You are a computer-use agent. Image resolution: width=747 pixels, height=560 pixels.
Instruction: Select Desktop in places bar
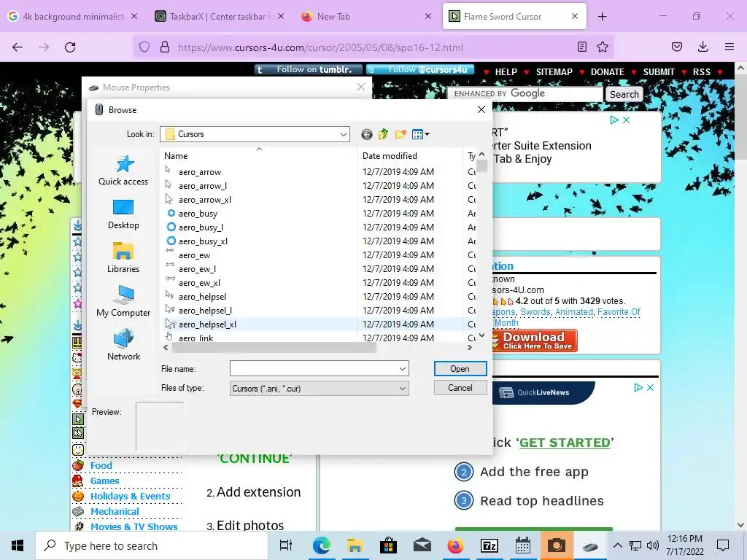(x=123, y=214)
